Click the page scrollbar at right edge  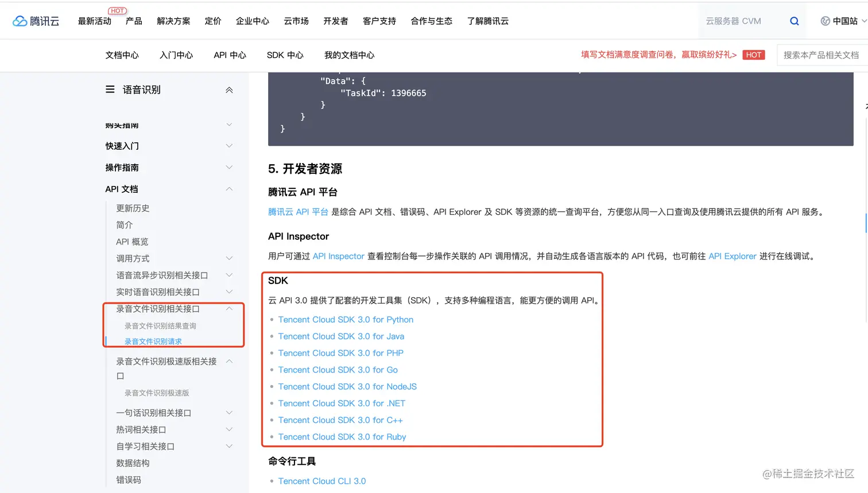pos(866,223)
